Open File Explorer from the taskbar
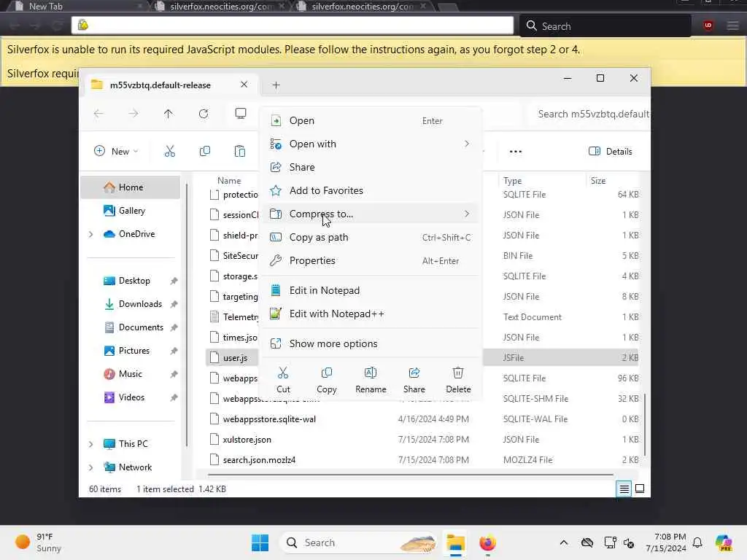747x560 pixels. 455,542
